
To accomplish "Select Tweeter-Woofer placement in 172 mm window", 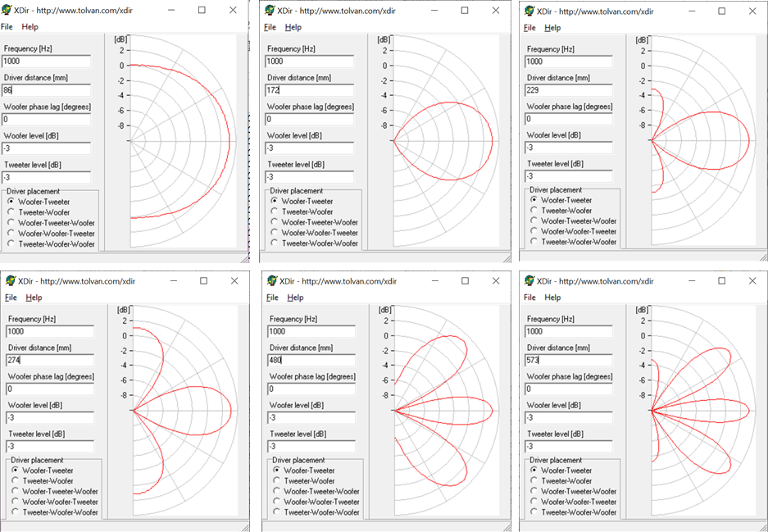I will [x=302, y=211].
